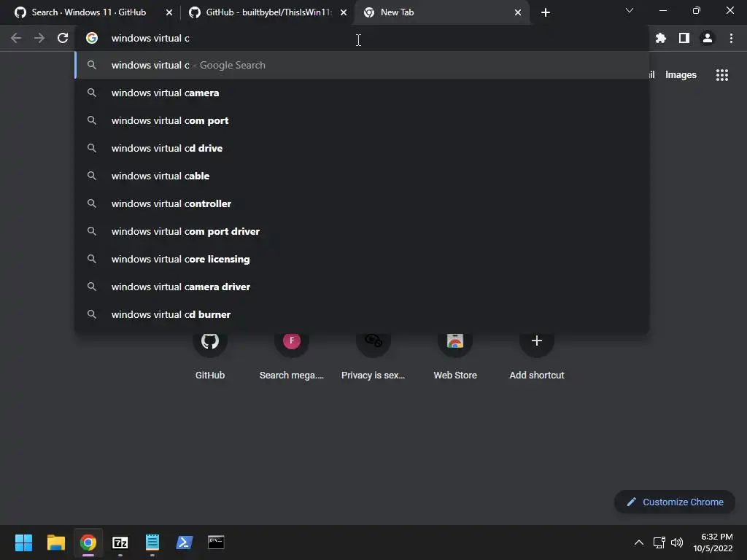Open the GitHub shortcut tile

210,355
